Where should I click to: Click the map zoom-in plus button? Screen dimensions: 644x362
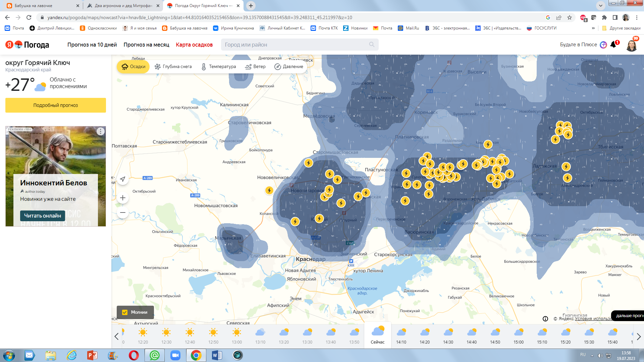coord(123,198)
